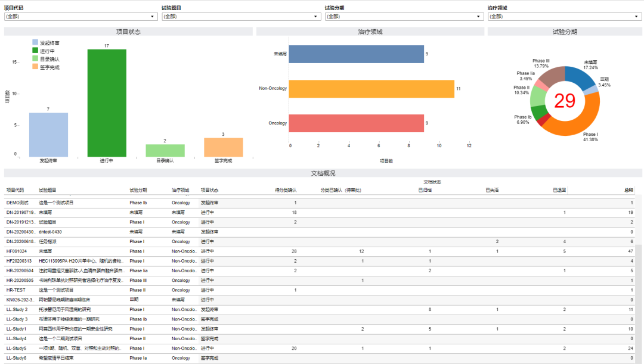Click the 任务指派 trial title cell
Screen dimensions: 644x364
(x=48, y=242)
